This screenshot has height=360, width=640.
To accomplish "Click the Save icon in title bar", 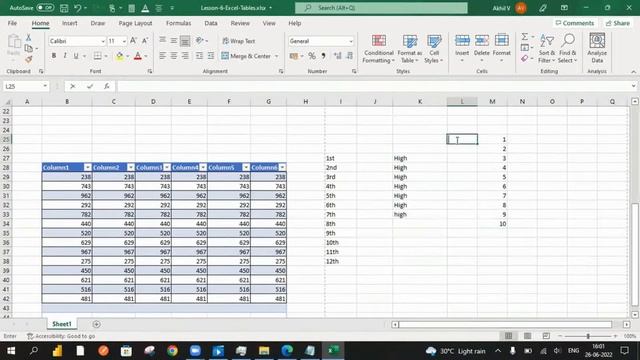I will point(64,8).
